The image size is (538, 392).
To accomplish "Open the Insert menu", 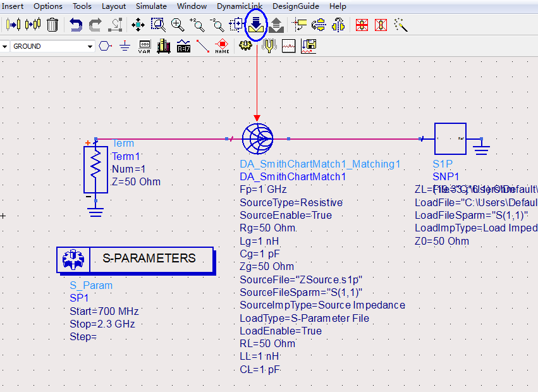I will click(x=12, y=6).
